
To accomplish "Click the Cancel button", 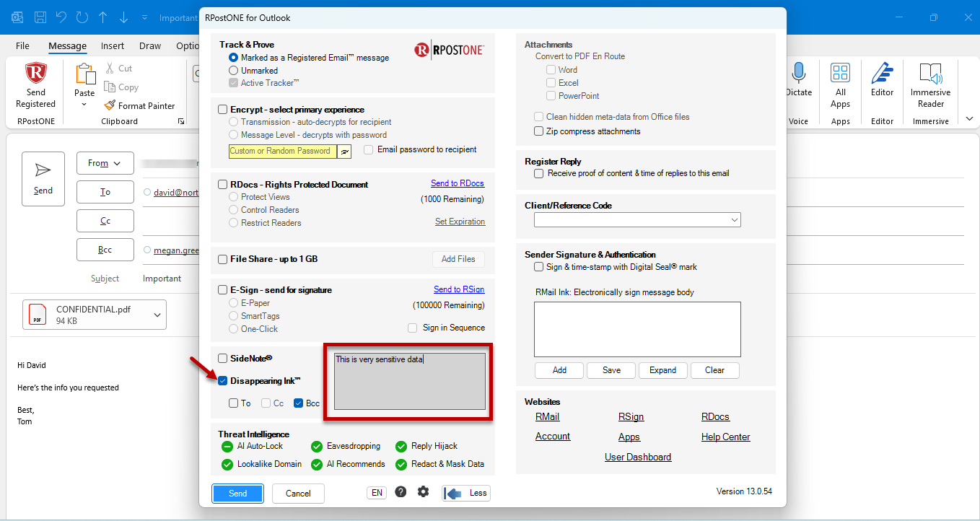I will tap(298, 494).
